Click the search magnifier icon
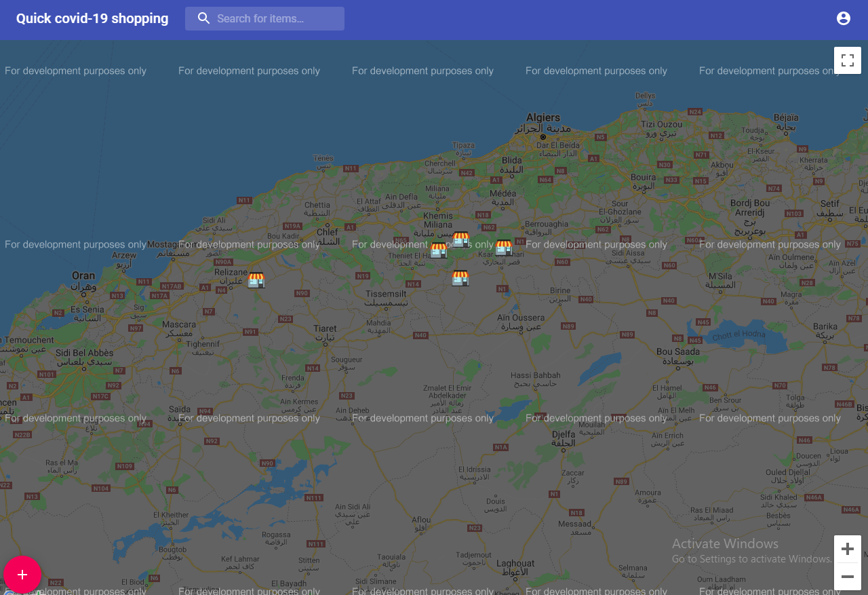Viewport: 868px width, 595px height. click(203, 18)
